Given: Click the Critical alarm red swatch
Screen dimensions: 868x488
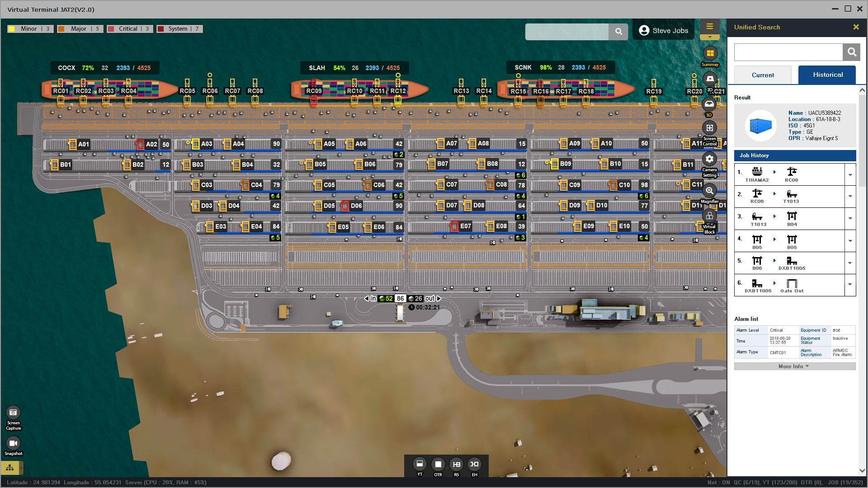Looking at the screenshot, I should (x=111, y=29).
